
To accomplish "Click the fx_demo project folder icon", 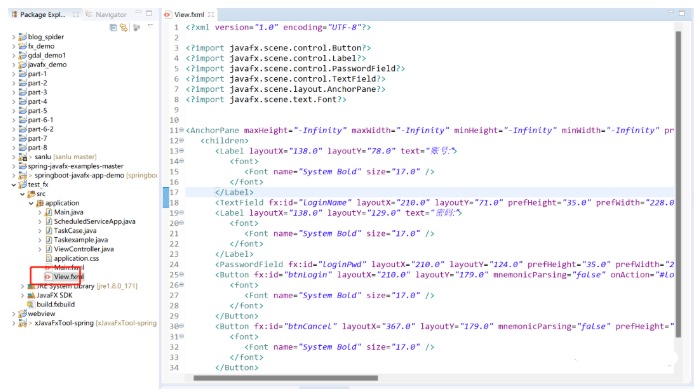I will [x=22, y=46].
